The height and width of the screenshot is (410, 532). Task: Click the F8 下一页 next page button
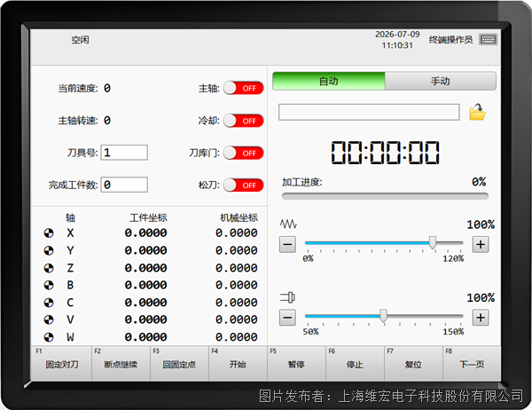point(472,363)
